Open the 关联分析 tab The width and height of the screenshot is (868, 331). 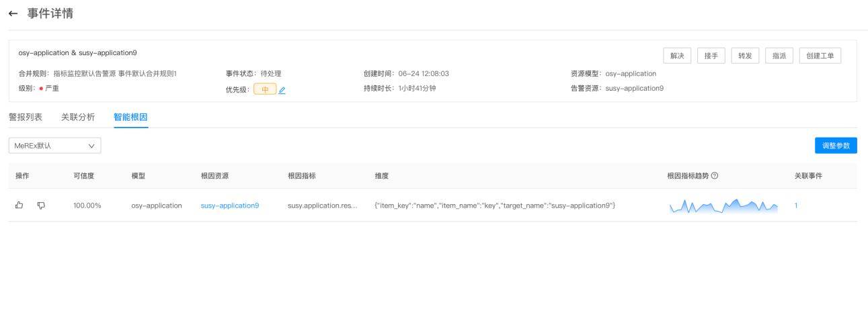78,117
